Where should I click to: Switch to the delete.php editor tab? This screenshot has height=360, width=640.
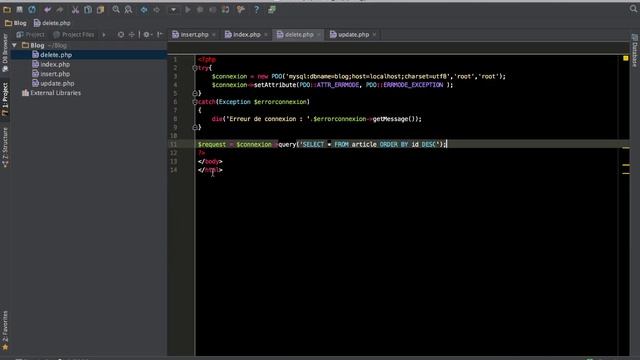(296, 35)
